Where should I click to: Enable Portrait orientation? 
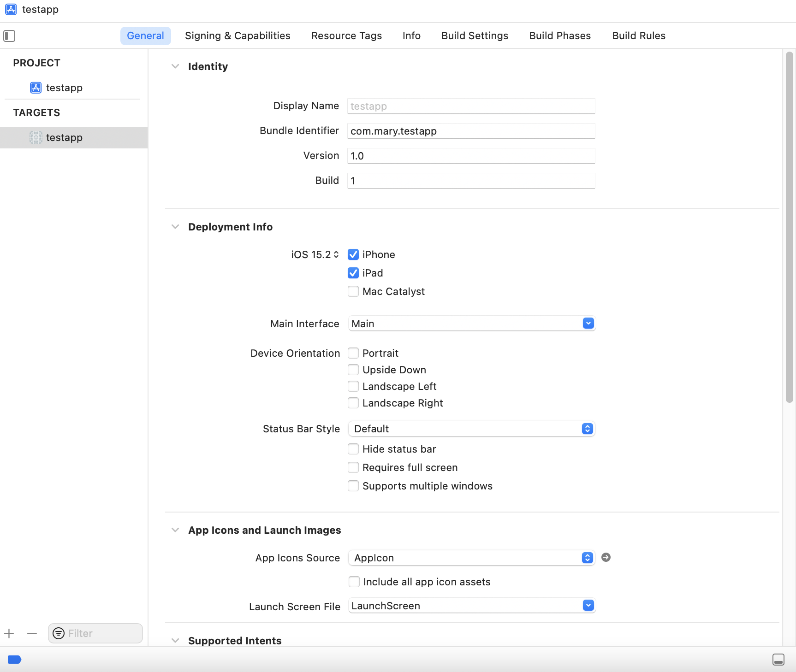click(x=353, y=353)
